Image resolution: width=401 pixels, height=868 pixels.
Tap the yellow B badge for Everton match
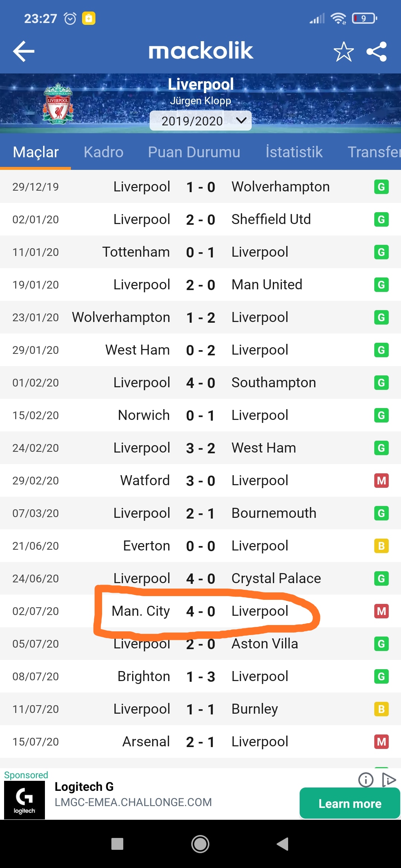pos(381,546)
